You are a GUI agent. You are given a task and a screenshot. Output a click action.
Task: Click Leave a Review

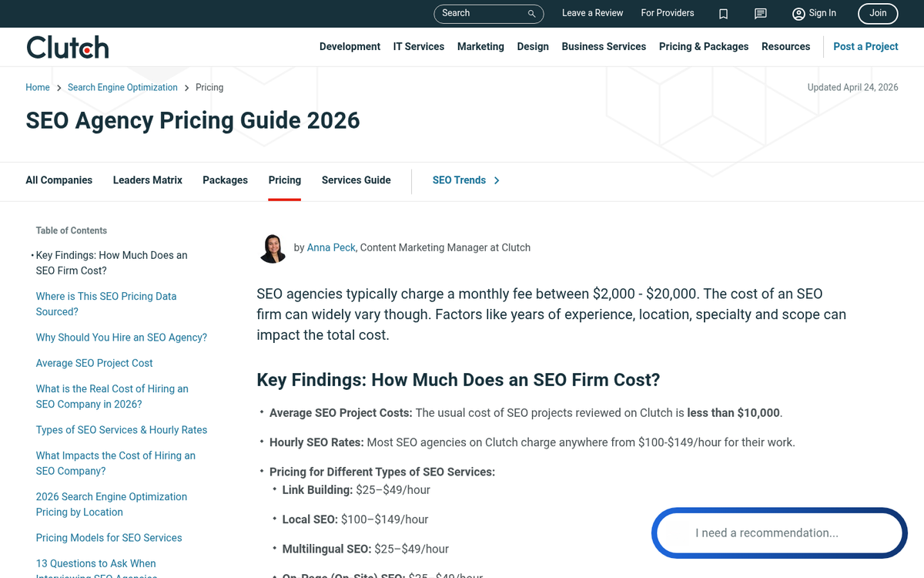[592, 13]
